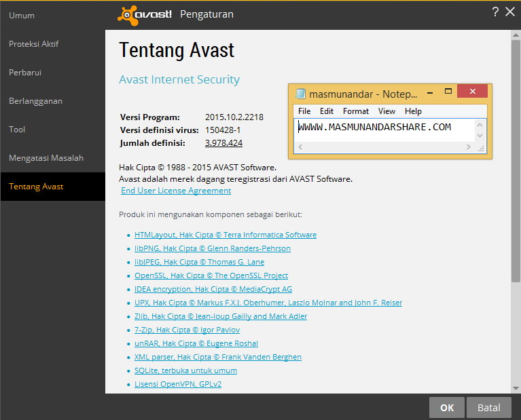This screenshot has width=521, height=420.
Task: Open the 7-Zip Igor Pavlov link
Action: click(x=187, y=330)
